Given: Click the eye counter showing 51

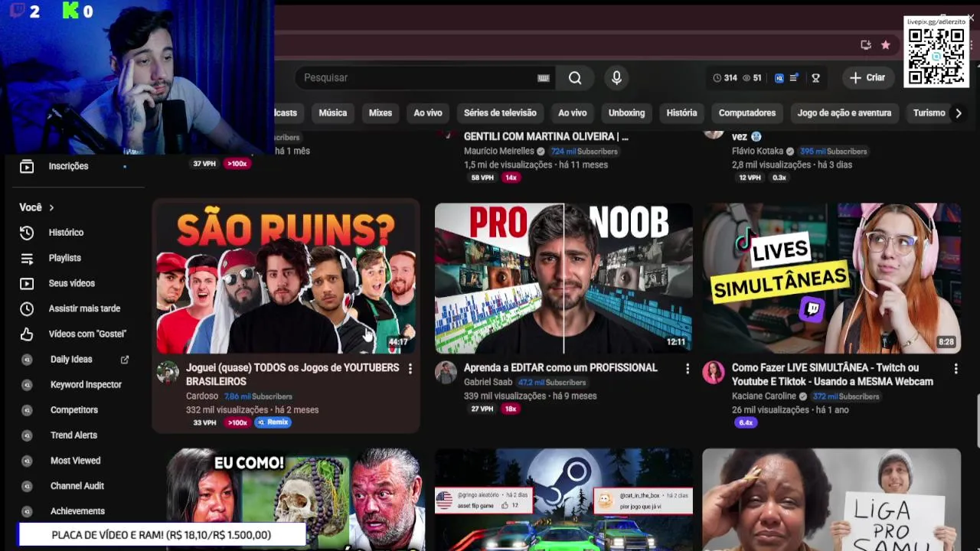Looking at the screenshot, I should (x=752, y=77).
